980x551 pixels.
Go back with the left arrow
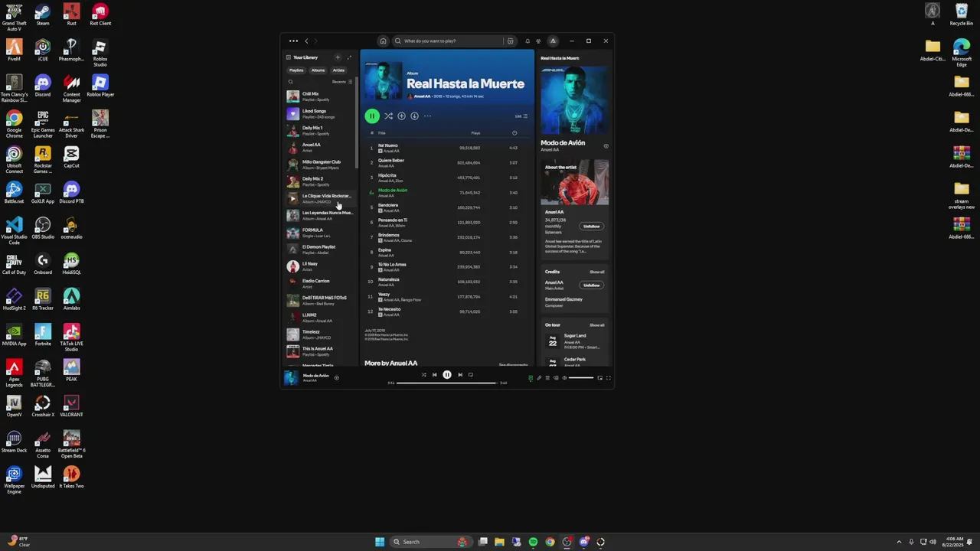tap(306, 41)
